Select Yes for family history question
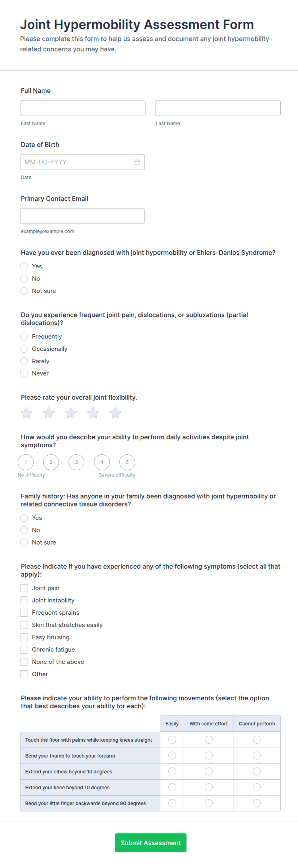 (24, 517)
